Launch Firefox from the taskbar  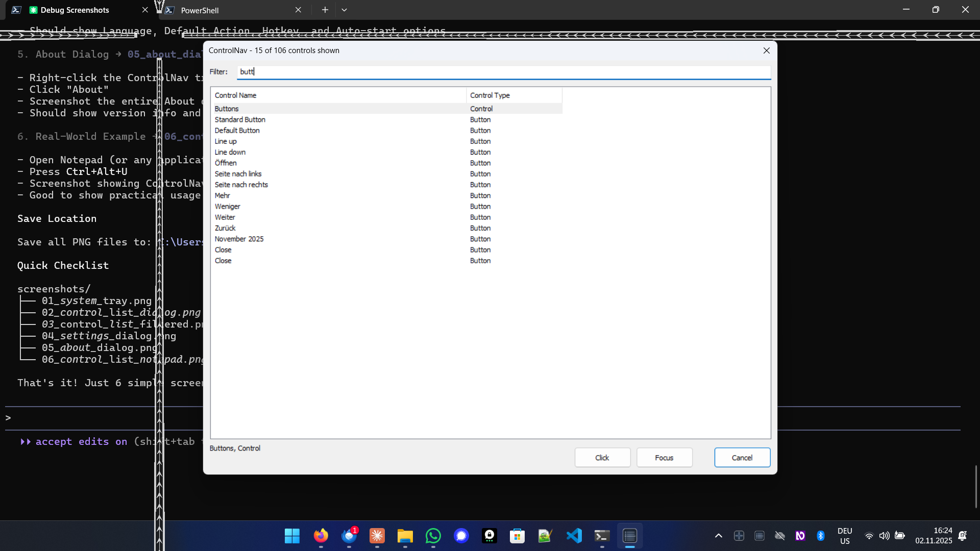pyautogui.click(x=321, y=536)
